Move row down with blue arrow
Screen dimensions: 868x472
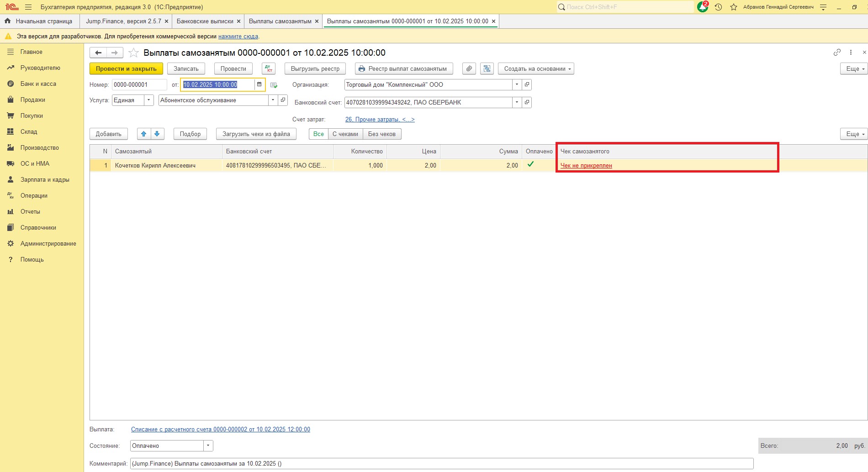tap(157, 134)
